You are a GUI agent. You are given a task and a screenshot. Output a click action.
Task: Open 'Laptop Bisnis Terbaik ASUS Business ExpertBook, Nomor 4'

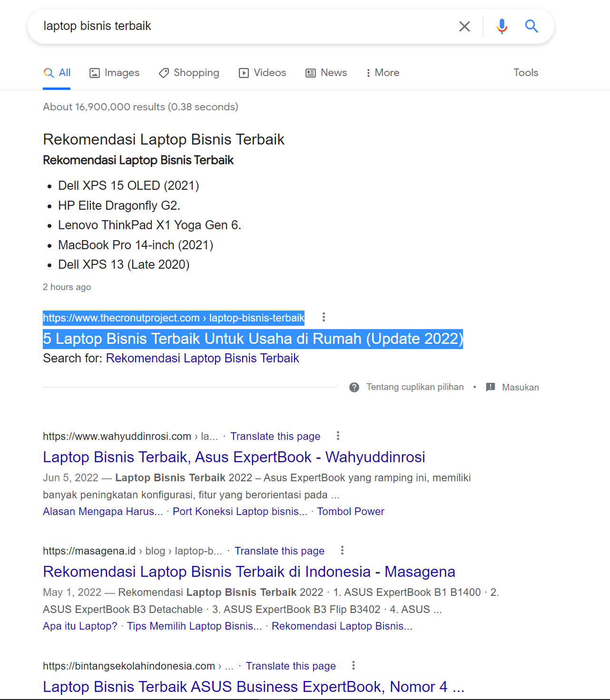coord(254,687)
